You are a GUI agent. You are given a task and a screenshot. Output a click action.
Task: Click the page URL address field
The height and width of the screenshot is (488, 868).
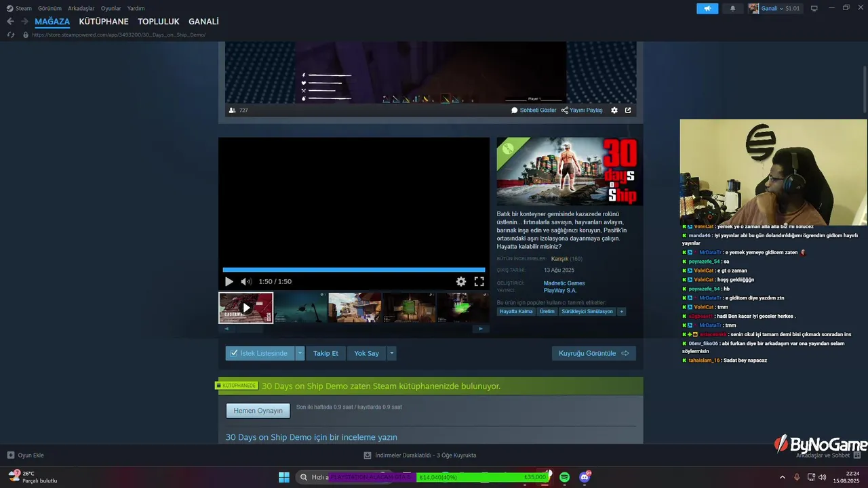(119, 35)
